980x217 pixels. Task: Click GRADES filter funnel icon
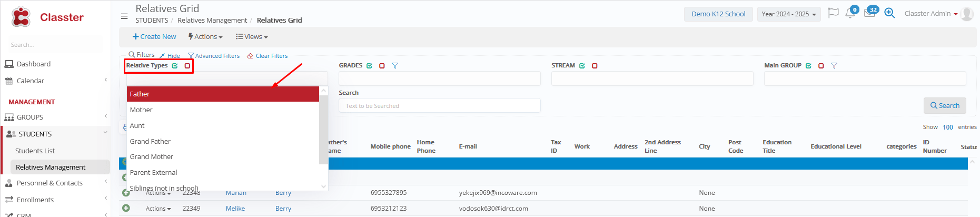pos(395,66)
